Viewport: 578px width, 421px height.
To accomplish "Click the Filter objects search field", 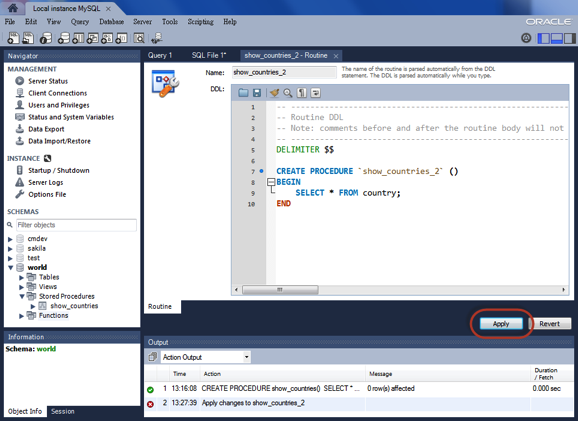I will tap(76, 225).
